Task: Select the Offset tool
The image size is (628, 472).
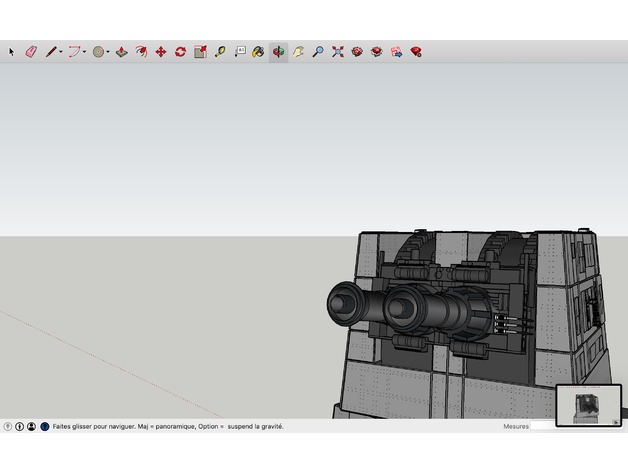Action: (x=141, y=52)
